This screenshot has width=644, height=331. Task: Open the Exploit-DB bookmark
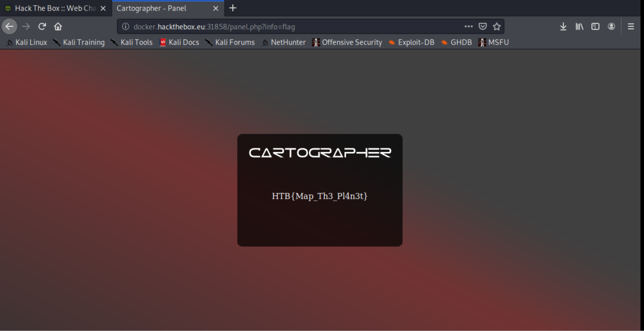(412, 43)
